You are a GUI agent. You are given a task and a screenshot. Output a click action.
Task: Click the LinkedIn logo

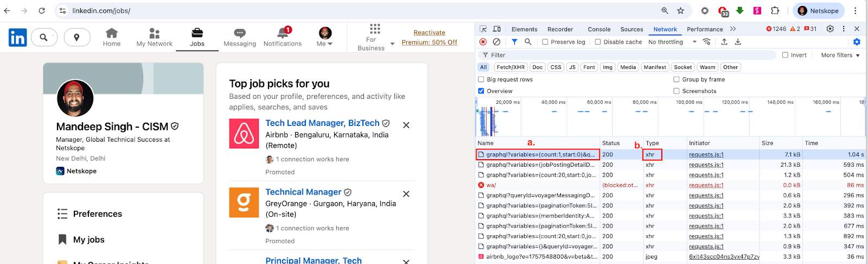18,37
